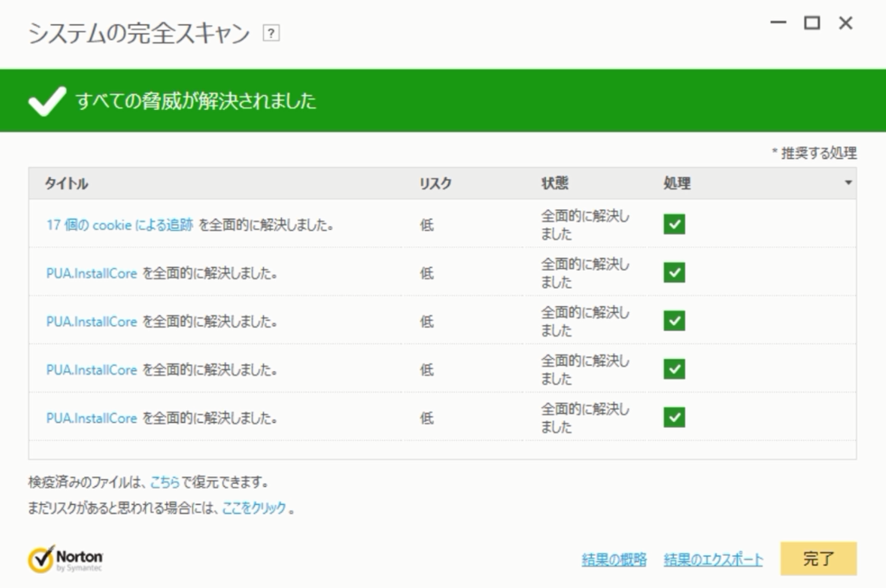The width and height of the screenshot is (886, 588).
Task: Select the 低 risk value in the cookie row
Action: 427,225
